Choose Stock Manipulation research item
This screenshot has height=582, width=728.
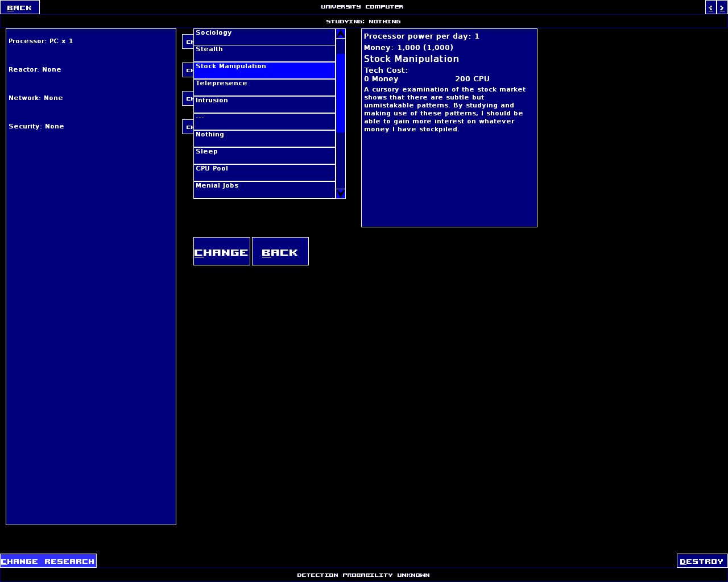(x=264, y=70)
